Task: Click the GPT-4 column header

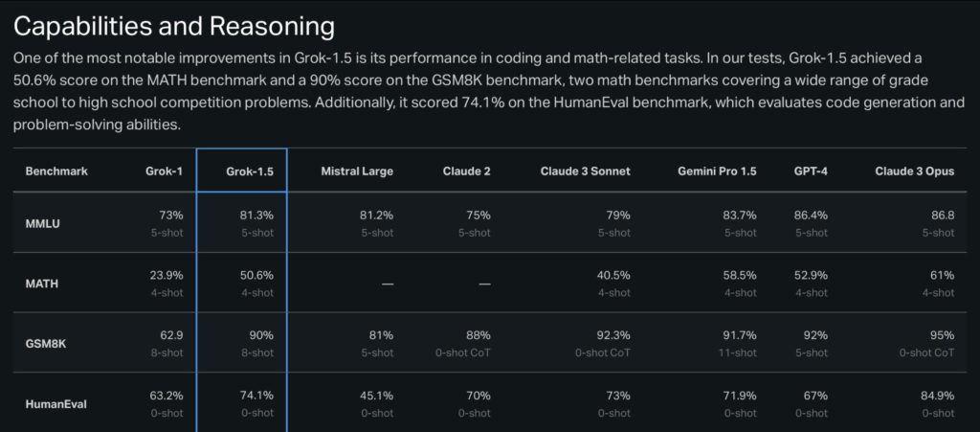Action: point(811,171)
